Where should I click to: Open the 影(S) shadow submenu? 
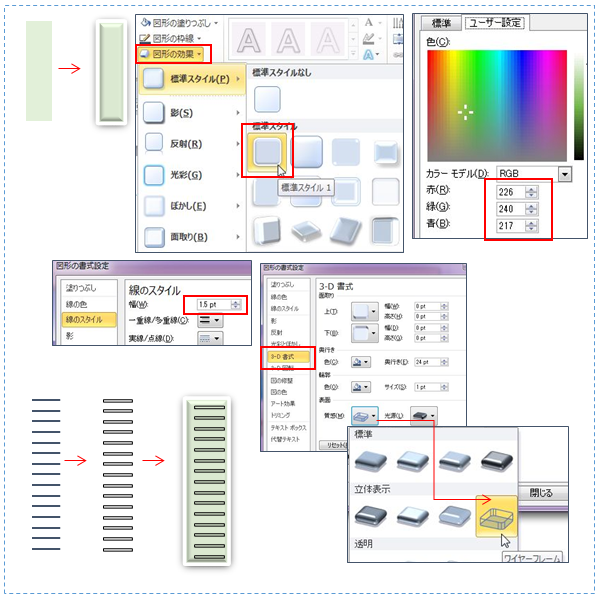(x=192, y=113)
